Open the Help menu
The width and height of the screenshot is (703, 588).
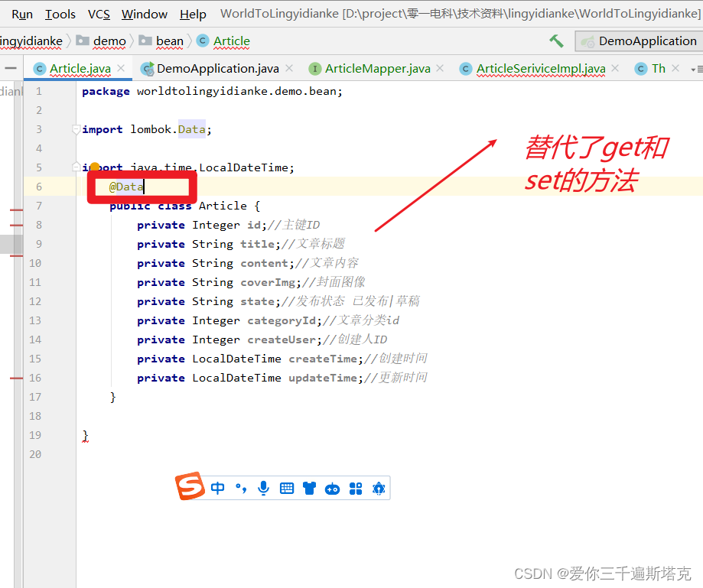pyautogui.click(x=193, y=15)
